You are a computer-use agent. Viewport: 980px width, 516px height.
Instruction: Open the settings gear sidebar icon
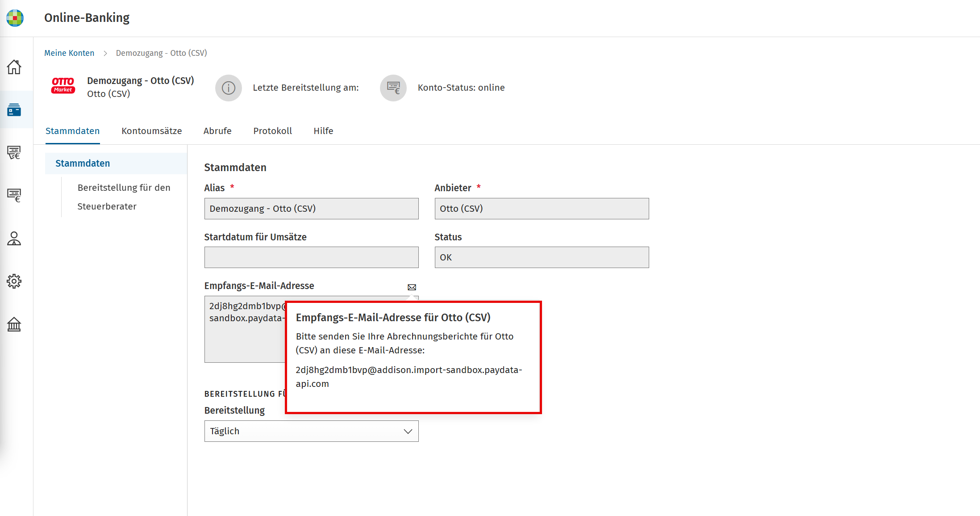(14, 281)
